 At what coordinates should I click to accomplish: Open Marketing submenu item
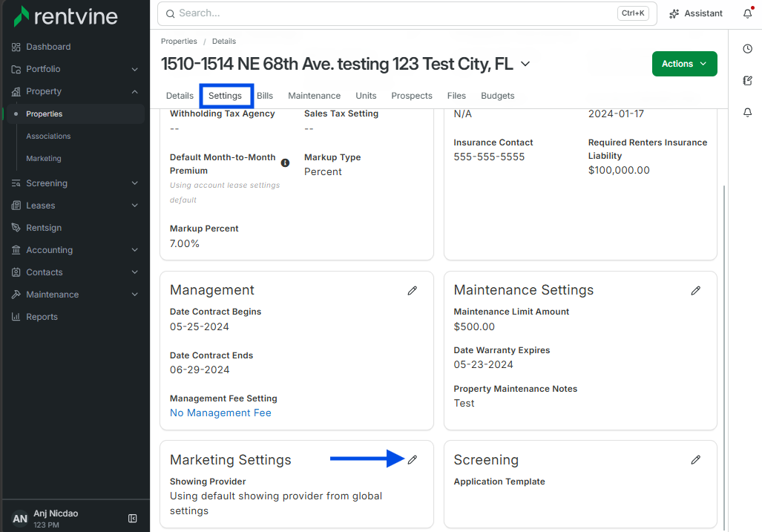44,158
